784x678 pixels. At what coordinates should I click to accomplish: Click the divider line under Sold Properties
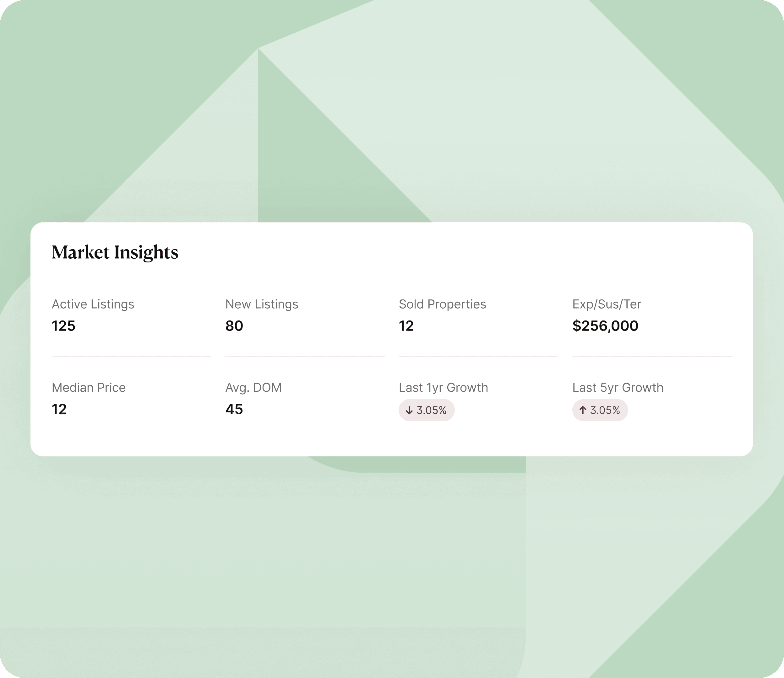pyautogui.click(x=478, y=356)
